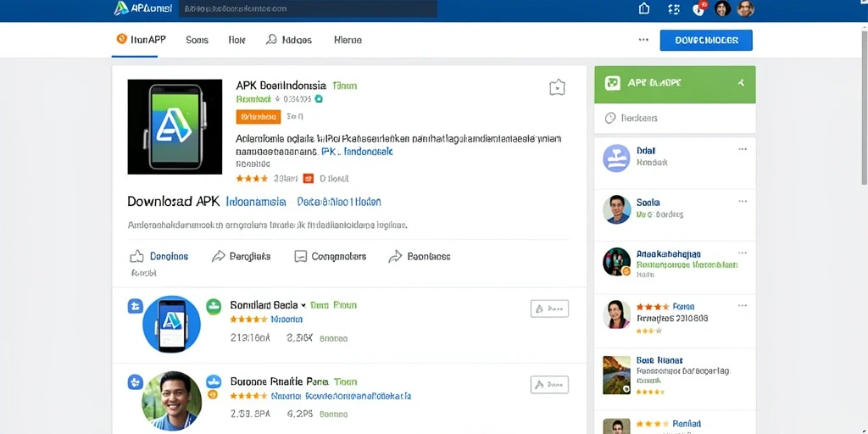Click green badge icon in Sonnilard row
Image resolution: width=868 pixels, height=434 pixels.
[x=214, y=306]
